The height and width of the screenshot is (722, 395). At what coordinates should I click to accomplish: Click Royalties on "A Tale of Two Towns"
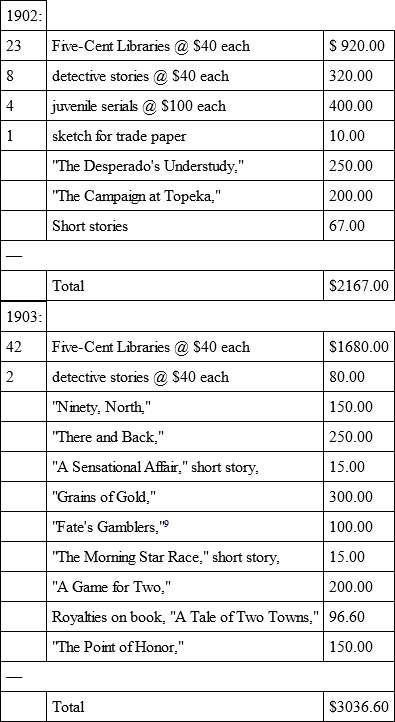coord(185,617)
